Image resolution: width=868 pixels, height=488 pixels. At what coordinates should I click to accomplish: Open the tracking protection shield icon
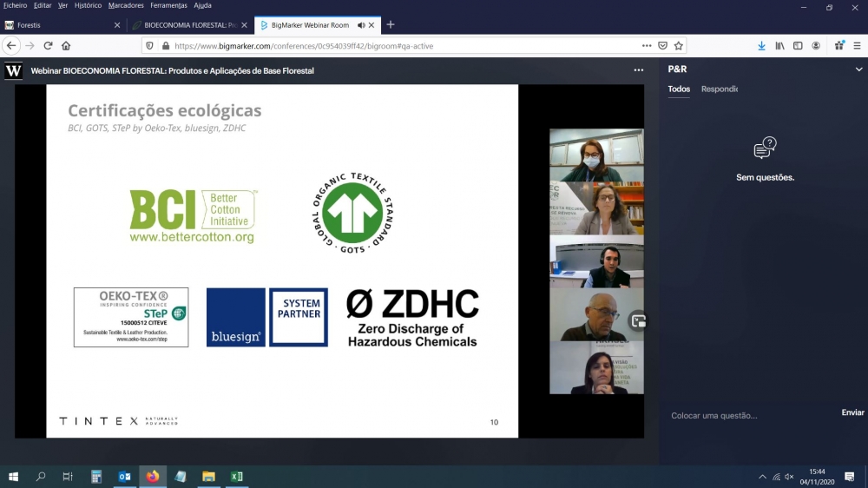tap(149, 46)
